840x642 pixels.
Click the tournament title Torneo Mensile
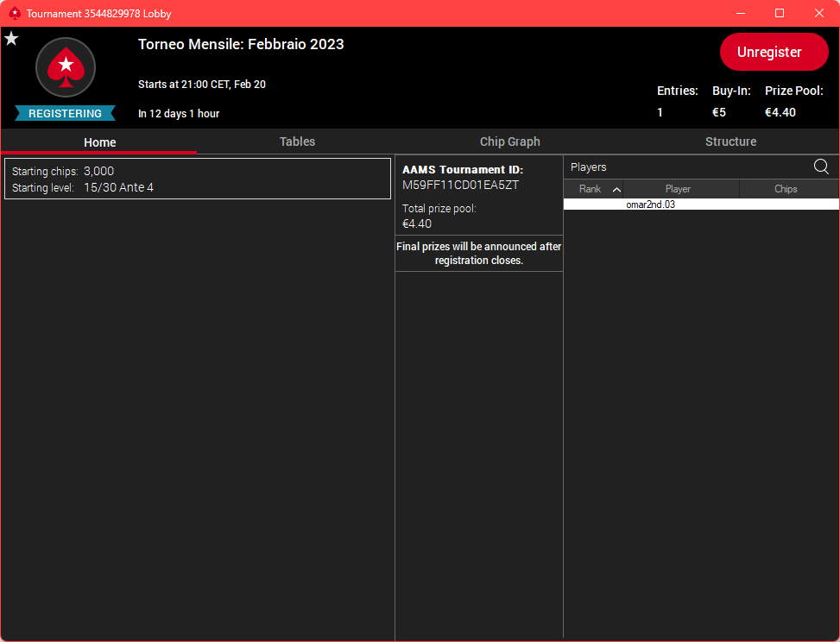(241, 44)
